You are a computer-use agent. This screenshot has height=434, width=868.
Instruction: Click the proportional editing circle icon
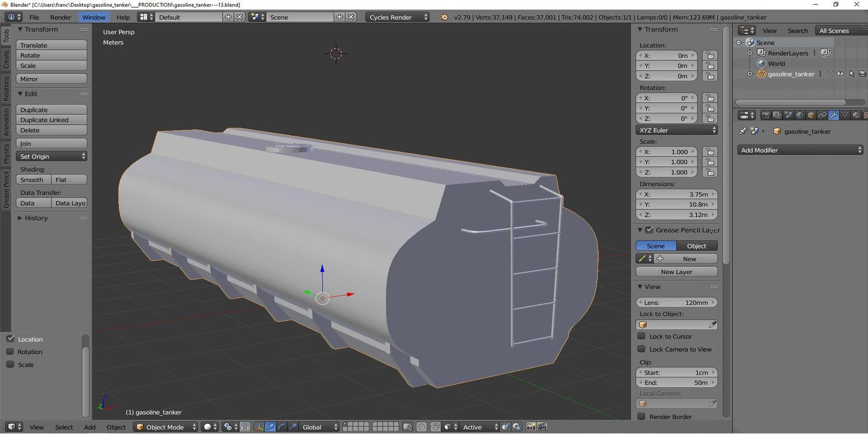pos(421,427)
